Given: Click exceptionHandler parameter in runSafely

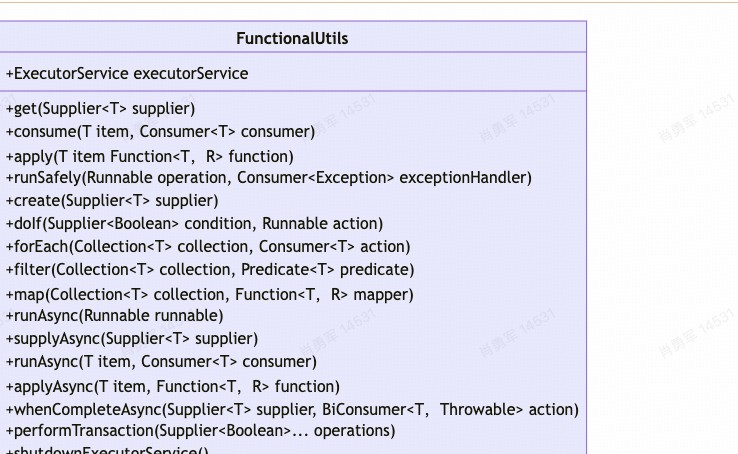Looking at the screenshot, I should pos(465,178).
